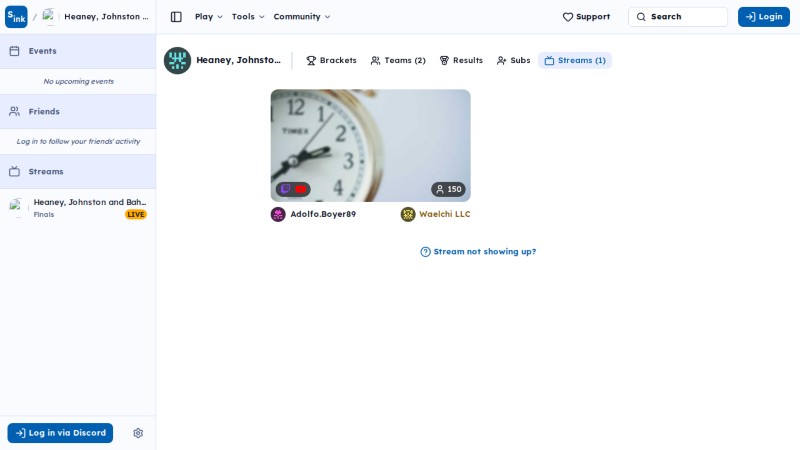Switch to the Brackets tab

[x=331, y=60]
